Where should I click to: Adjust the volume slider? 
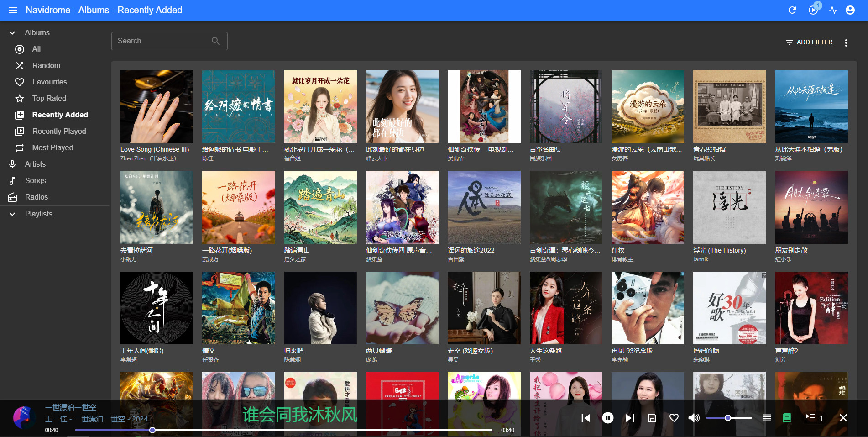coord(729,418)
